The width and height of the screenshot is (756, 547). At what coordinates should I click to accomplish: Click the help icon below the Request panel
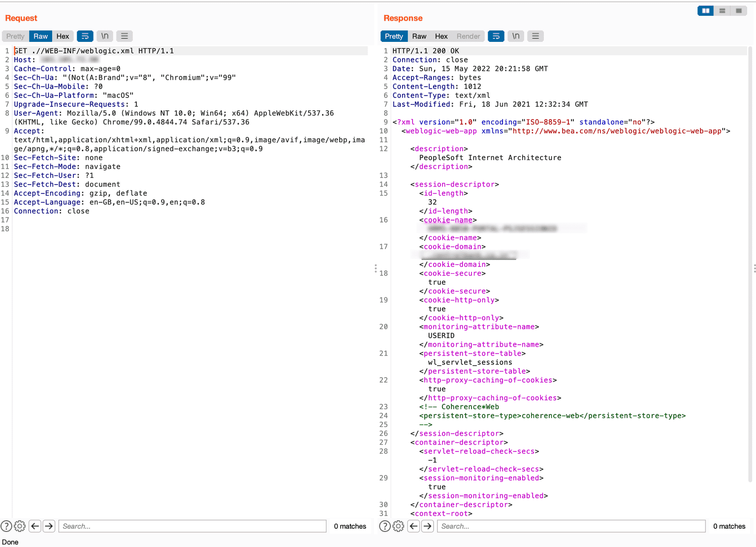tap(5, 526)
